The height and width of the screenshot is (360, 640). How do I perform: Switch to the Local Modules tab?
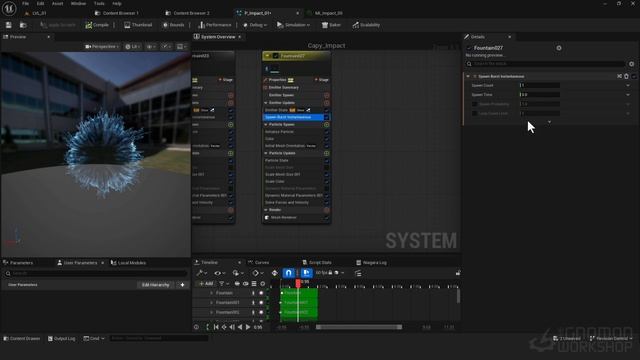pyautogui.click(x=129, y=263)
